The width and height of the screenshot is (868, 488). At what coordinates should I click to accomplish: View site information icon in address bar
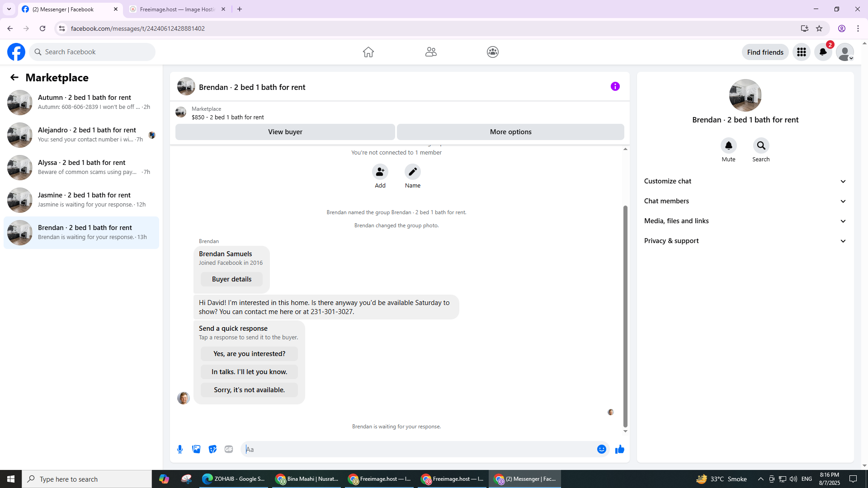[62, 28]
